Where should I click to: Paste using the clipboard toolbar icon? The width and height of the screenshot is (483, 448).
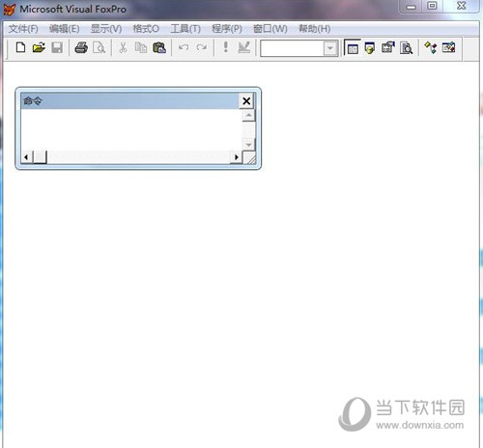(x=159, y=47)
